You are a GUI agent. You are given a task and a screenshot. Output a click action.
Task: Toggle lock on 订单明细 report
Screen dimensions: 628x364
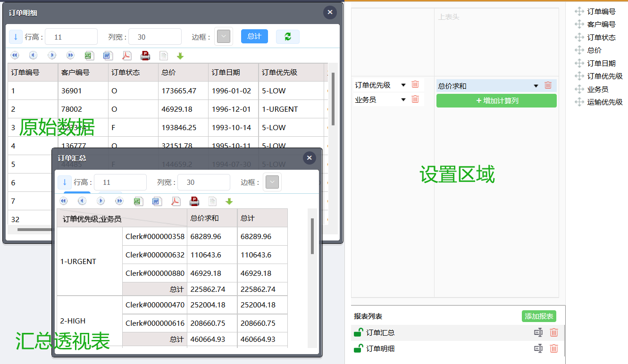(359, 348)
